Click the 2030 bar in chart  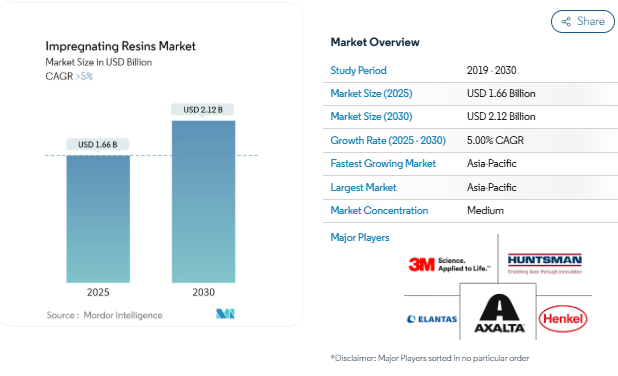click(203, 201)
